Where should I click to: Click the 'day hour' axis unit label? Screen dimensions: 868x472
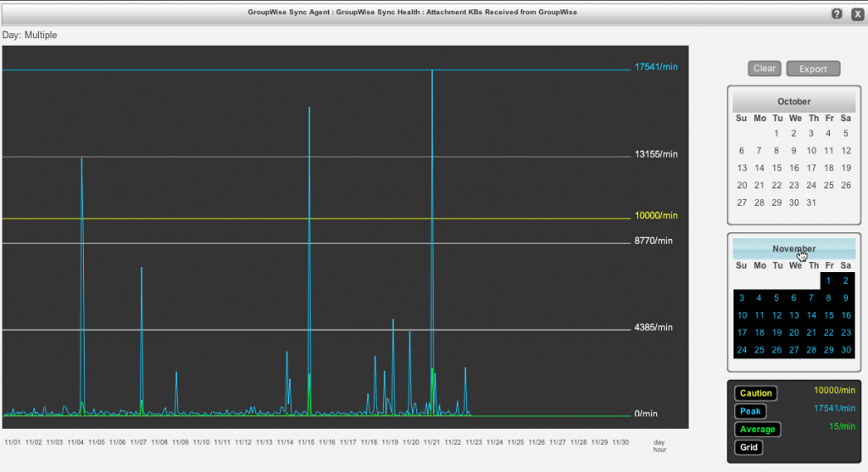pyautogui.click(x=659, y=446)
